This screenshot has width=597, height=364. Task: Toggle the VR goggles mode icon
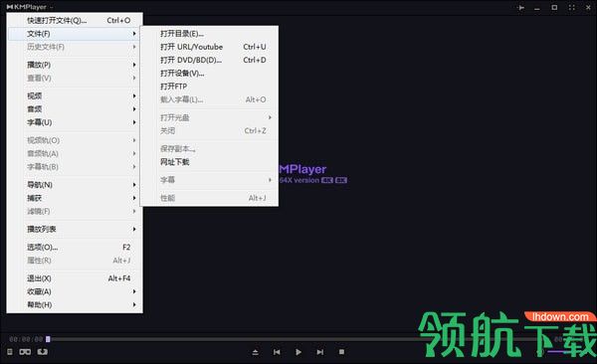[25, 352]
